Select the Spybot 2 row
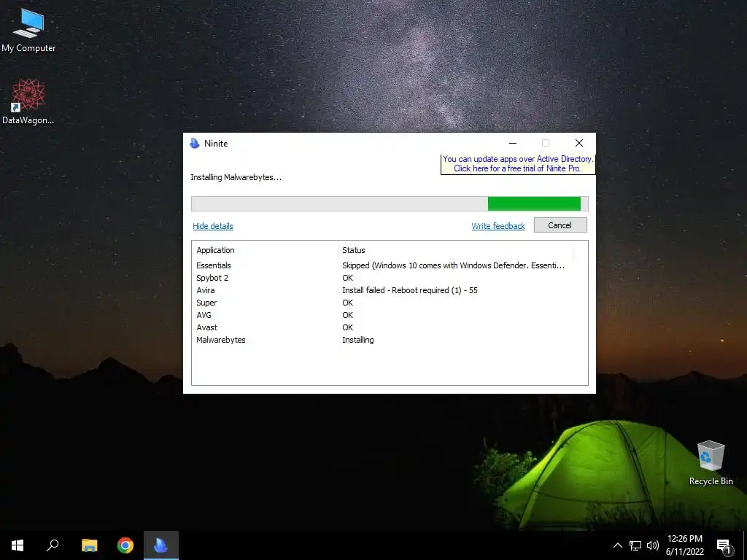Screen dimensions: 747x560 [390, 278]
